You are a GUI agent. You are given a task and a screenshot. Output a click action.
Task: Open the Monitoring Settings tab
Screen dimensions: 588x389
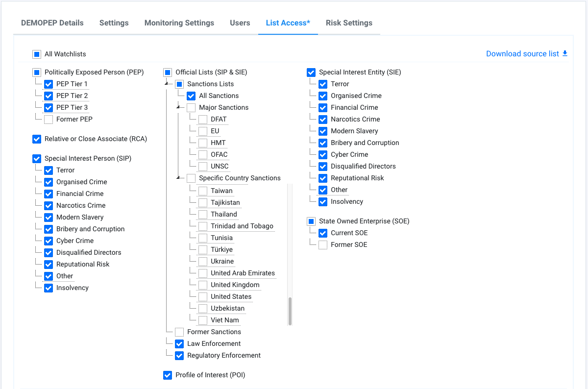179,23
